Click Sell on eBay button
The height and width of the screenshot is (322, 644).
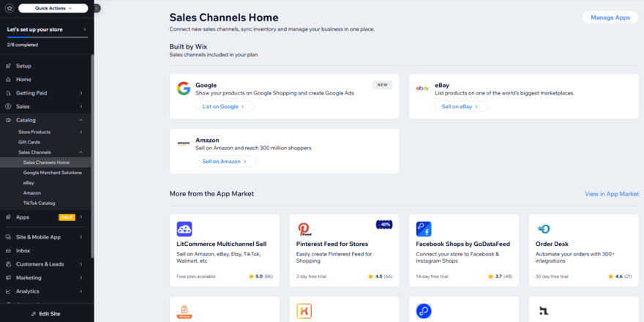(x=461, y=106)
